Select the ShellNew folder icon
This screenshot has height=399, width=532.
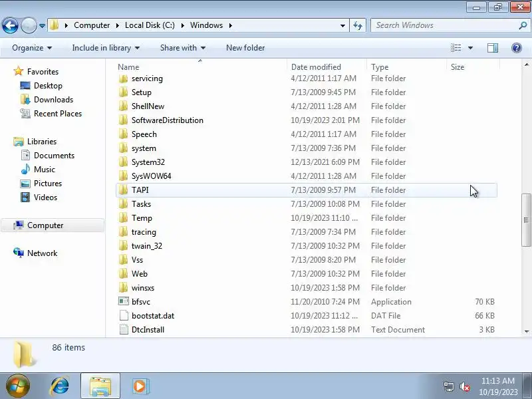pos(124,106)
